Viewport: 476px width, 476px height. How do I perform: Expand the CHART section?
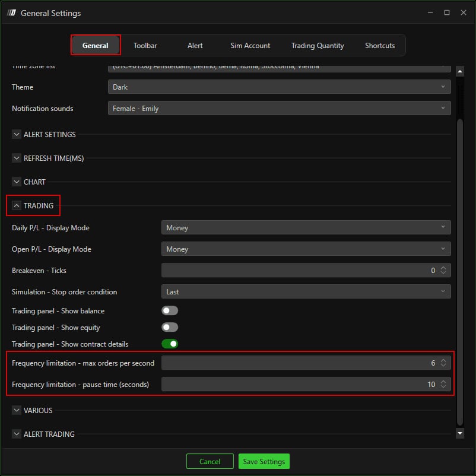(17, 182)
